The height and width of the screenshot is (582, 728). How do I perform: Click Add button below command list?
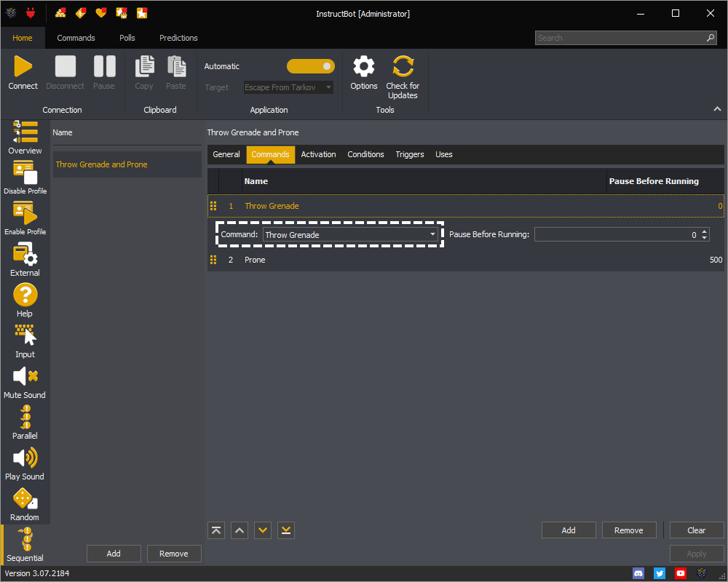click(x=569, y=530)
